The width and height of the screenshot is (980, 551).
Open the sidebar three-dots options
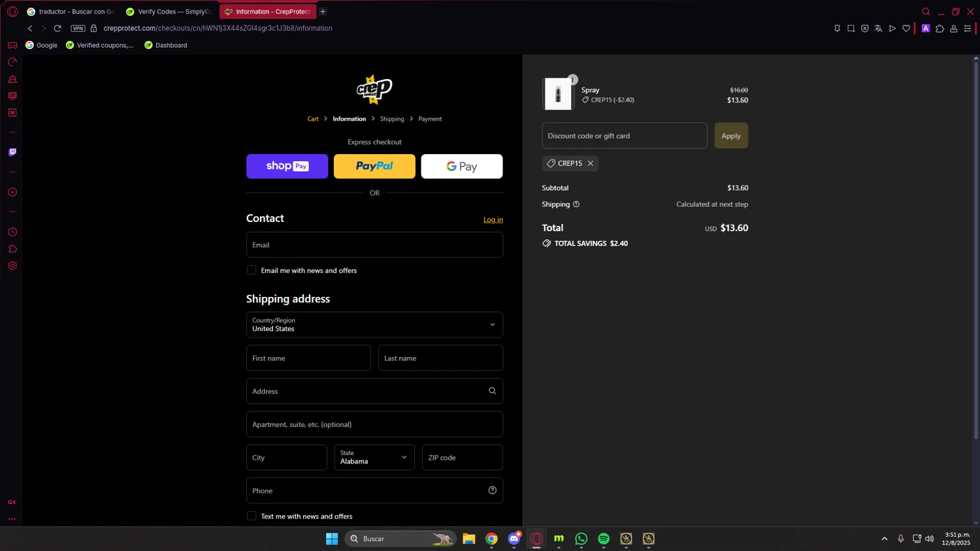(x=12, y=519)
